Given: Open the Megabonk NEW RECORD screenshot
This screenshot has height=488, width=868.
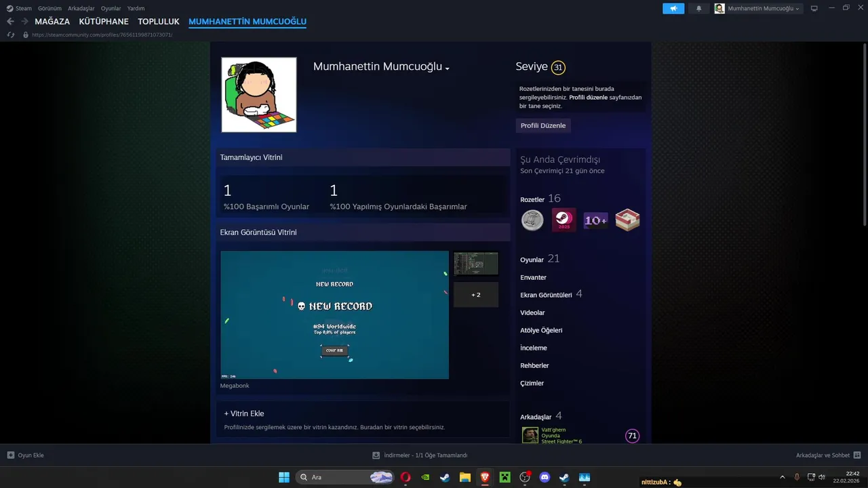Looking at the screenshot, I should (x=334, y=315).
